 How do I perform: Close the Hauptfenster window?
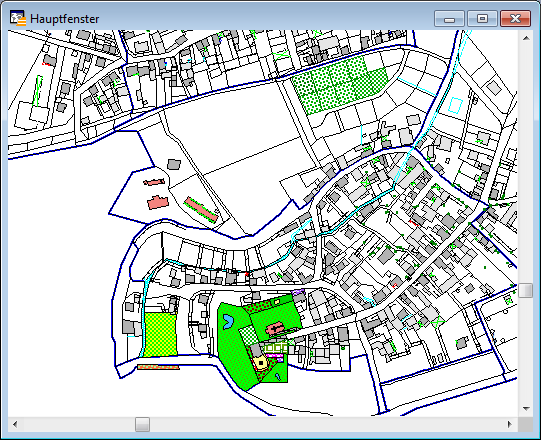click(515, 19)
